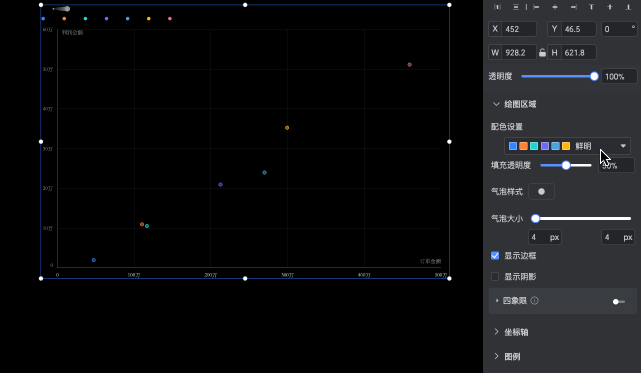Click the distribute horizontally icon
The width and height of the screenshot is (641, 373).
point(498,7)
